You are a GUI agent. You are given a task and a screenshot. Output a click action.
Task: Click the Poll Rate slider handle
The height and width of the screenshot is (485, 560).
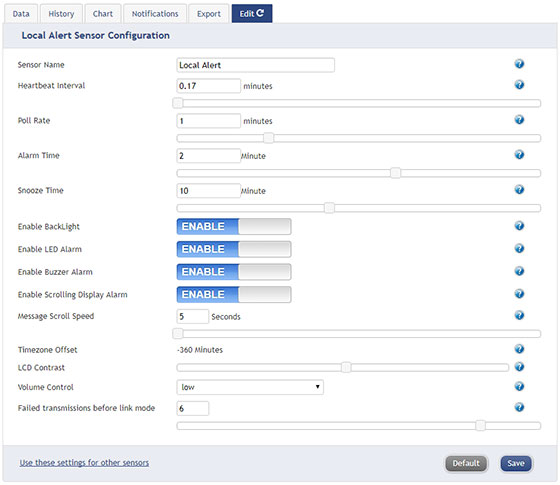(x=269, y=138)
